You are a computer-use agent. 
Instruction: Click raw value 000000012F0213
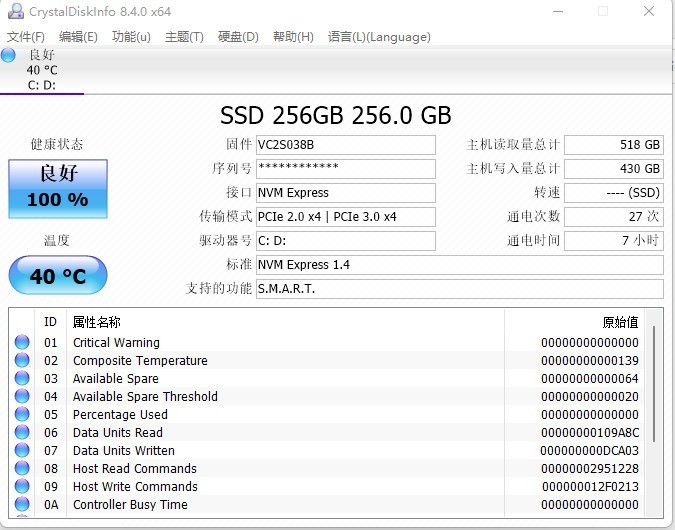[591, 487]
